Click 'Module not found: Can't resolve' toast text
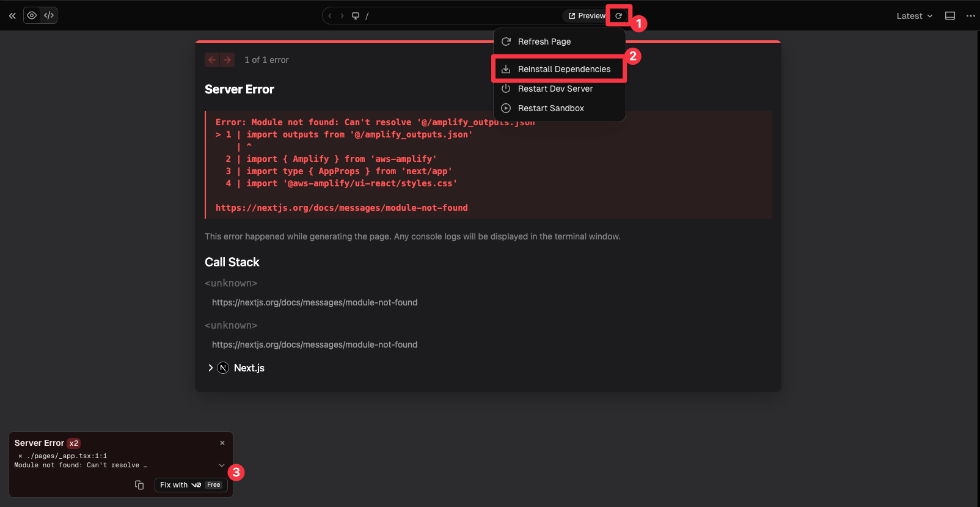The height and width of the screenshot is (507, 980). (x=81, y=465)
